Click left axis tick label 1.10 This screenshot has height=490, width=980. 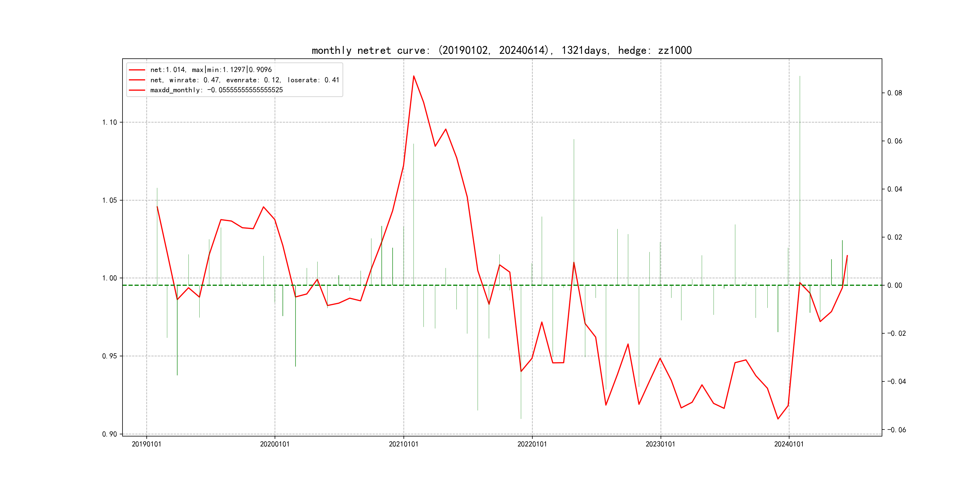[x=109, y=122]
